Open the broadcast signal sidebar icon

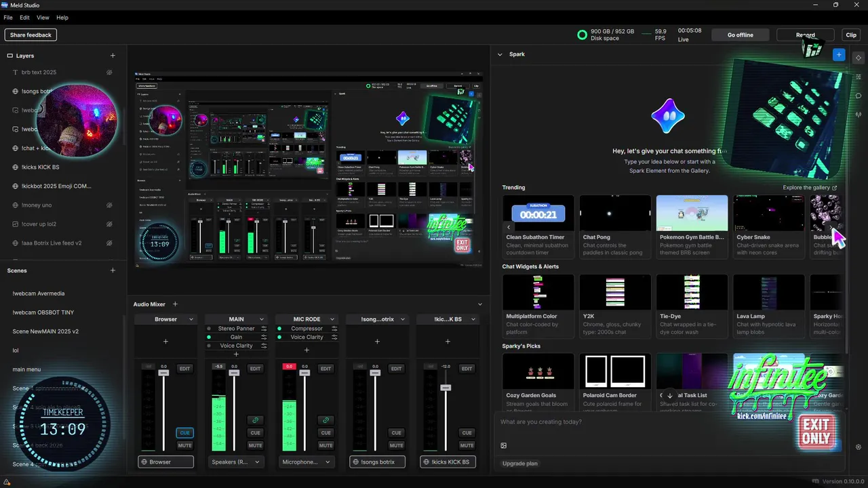pos(859,115)
